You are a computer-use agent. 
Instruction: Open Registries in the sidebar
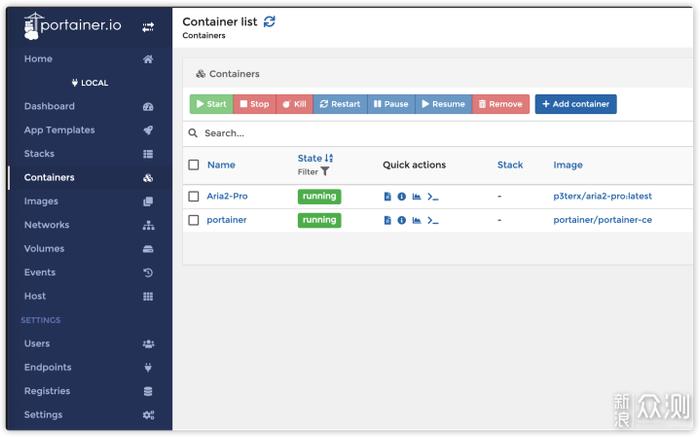(47, 391)
